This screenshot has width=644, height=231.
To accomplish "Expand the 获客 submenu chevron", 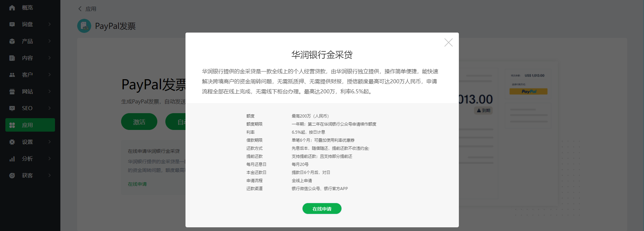I will (x=50, y=175).
